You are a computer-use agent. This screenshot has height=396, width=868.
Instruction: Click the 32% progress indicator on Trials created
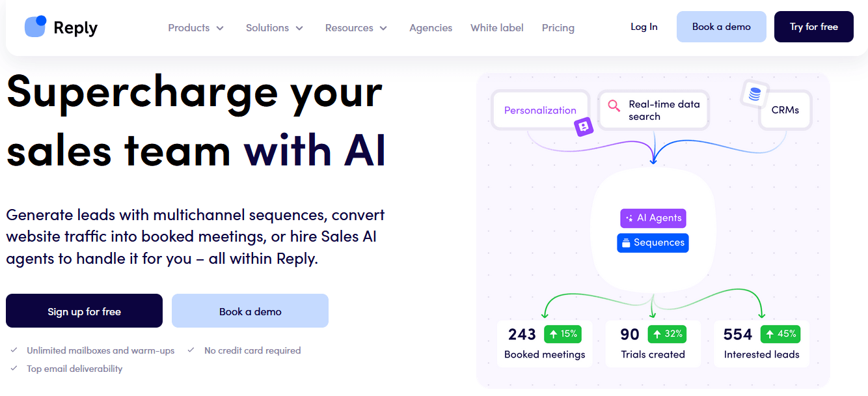(667, 333)
